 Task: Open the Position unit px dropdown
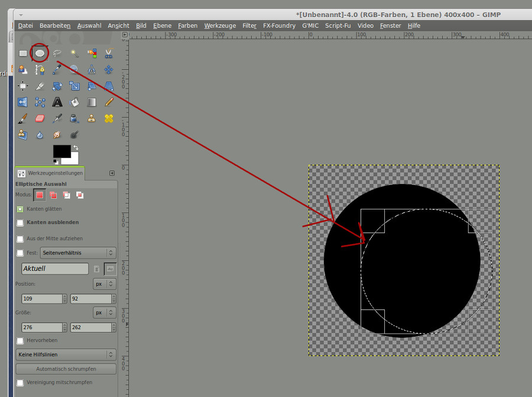coord(105,284)
